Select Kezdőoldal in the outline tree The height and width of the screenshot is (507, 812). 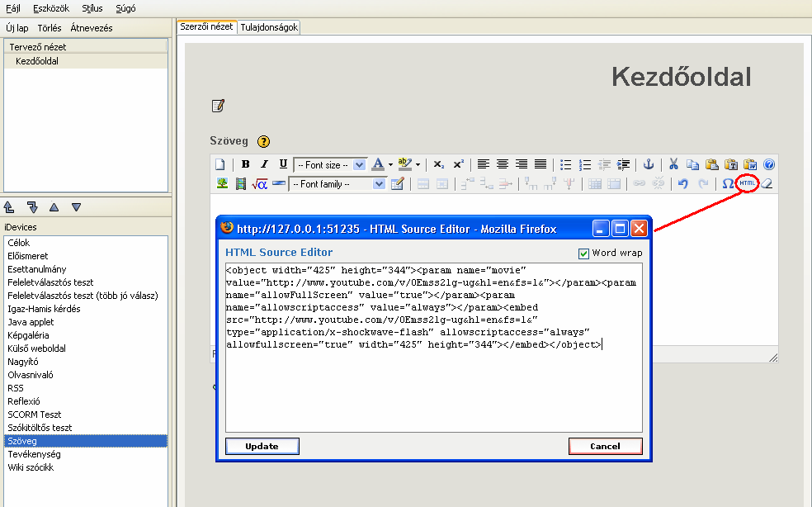click(37, 61)
